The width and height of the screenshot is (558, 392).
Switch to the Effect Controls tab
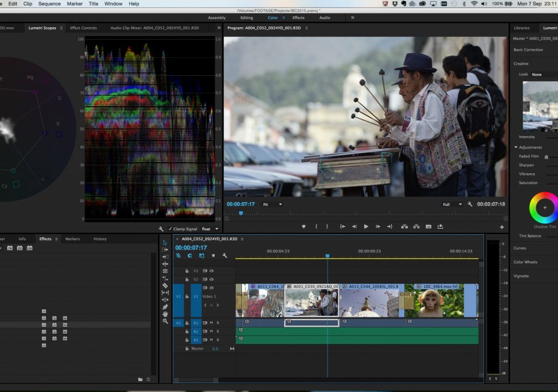pyautogui.click(x=83, y=28)
